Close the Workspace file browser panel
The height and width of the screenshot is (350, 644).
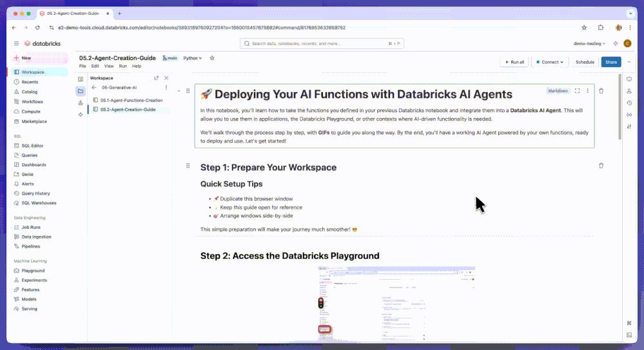click(x=166, y=78)
